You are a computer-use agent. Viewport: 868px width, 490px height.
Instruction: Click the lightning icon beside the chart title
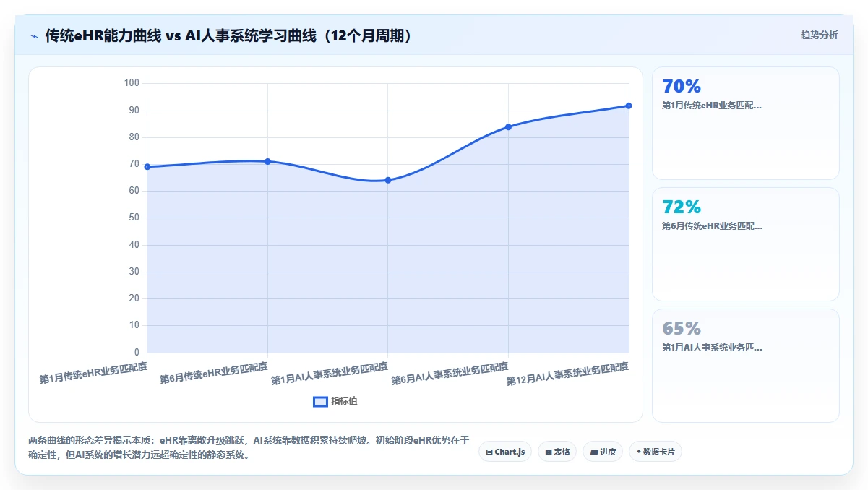(34, 36)
